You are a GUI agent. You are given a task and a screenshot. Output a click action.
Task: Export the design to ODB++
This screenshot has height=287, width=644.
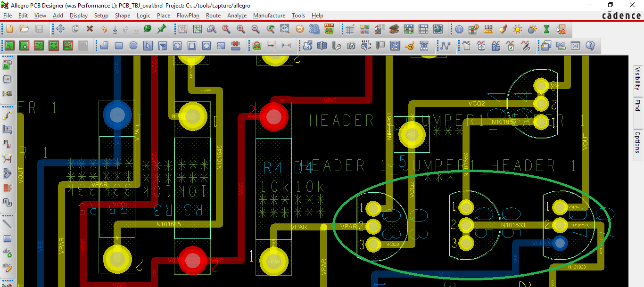coord(307,46)
